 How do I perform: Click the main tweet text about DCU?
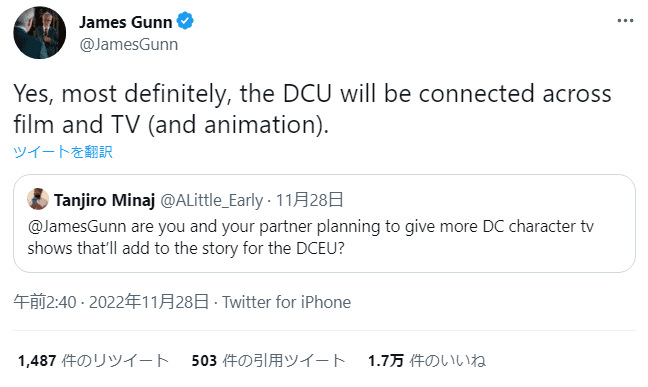tap(312, 109)
